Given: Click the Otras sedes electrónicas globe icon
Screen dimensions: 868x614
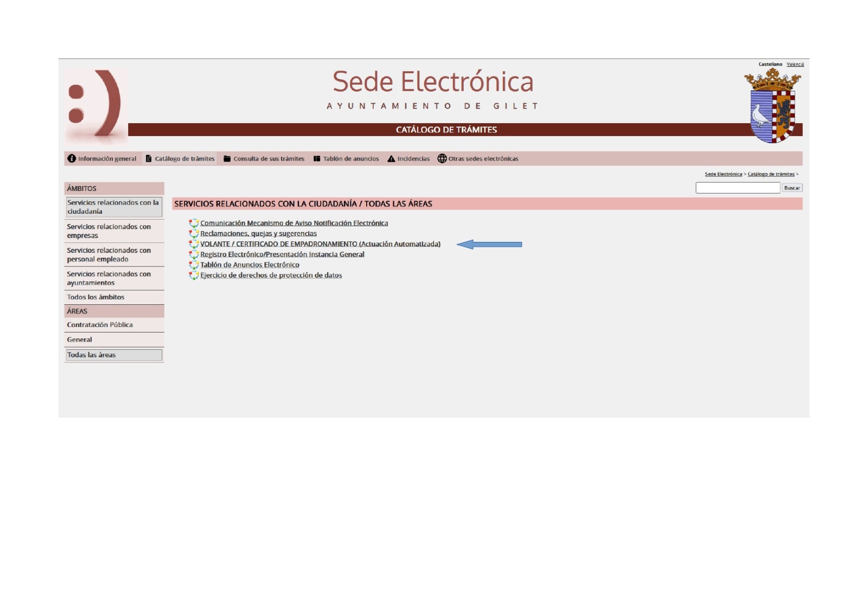Looking at the screenshot, I should pos(442,158).
